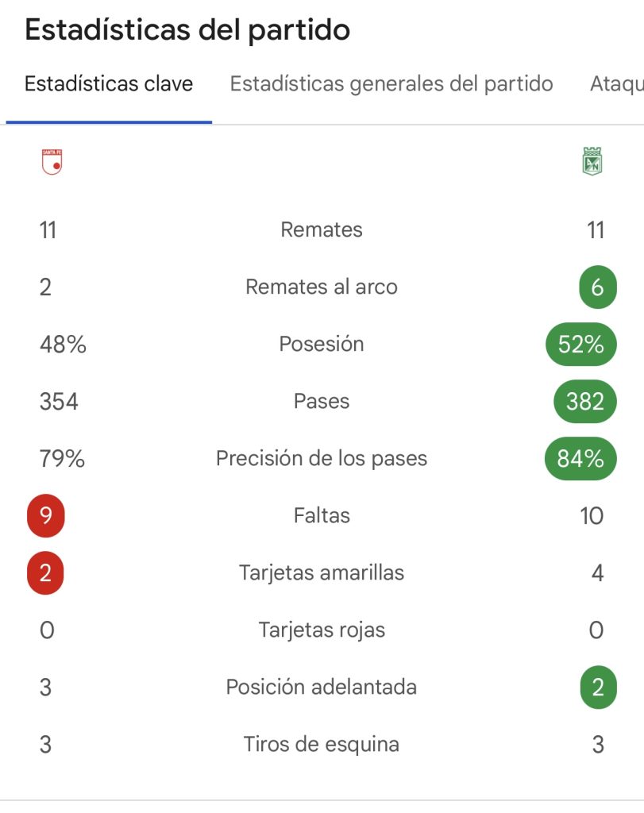Switch to Estadísticas clave tab
Screen dimensions: 644x813
[109, 84]
